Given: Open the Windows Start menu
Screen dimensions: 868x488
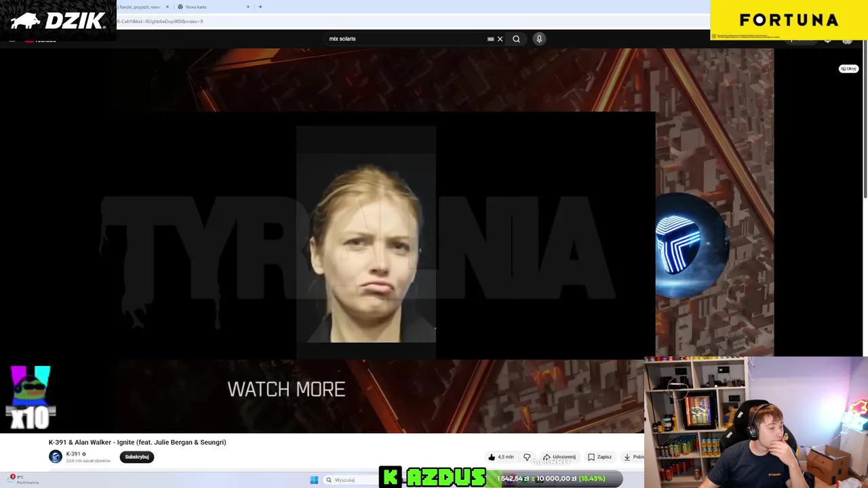Looking at the screenshot, I should click(x=314, y=480).
